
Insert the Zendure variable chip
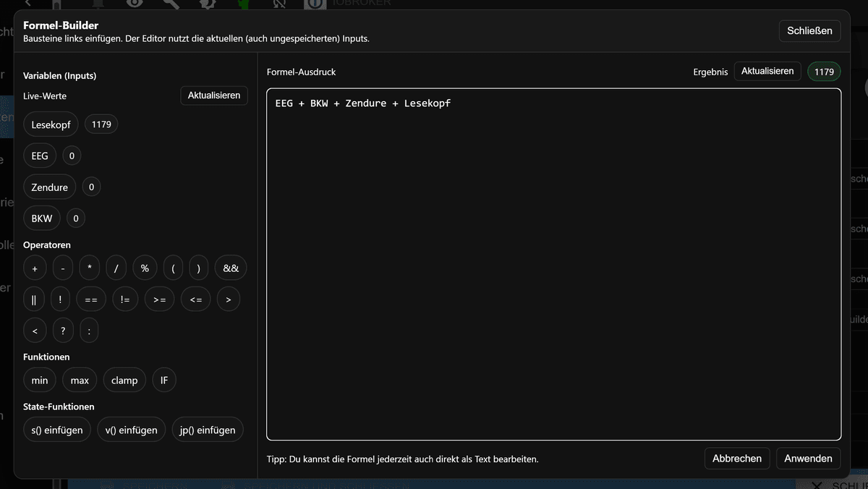(x=49, y=187)
